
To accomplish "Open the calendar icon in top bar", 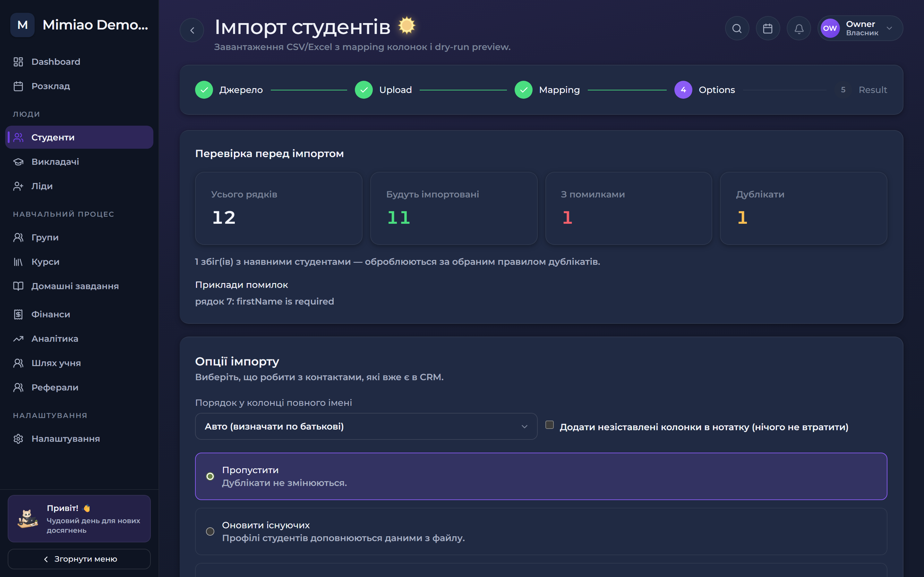I will 768,29.
